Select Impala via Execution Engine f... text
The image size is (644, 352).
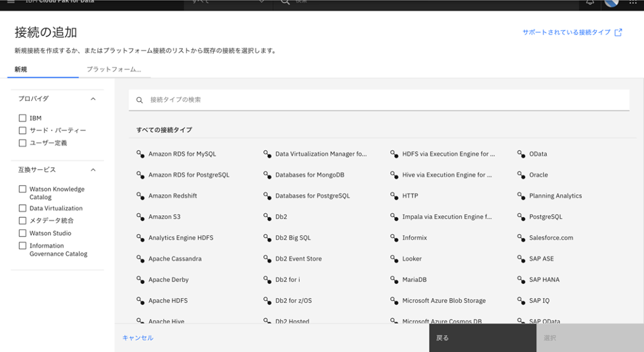tap(447, 216)
